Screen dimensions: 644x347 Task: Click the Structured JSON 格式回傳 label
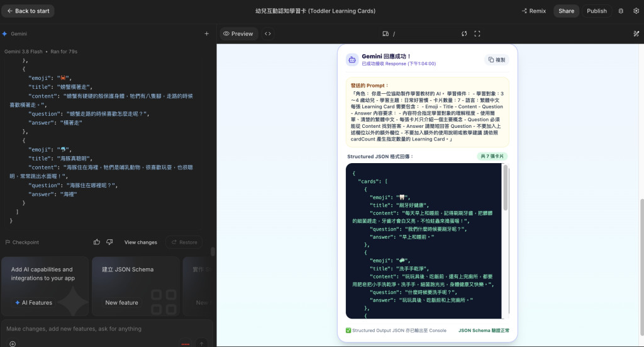coord(380,156)
